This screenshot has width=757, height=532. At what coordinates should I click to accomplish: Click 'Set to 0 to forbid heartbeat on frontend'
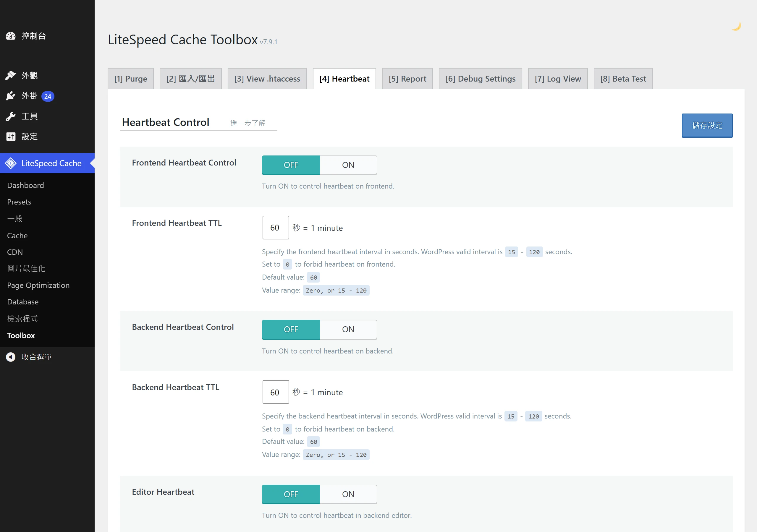tap(329, 264)
